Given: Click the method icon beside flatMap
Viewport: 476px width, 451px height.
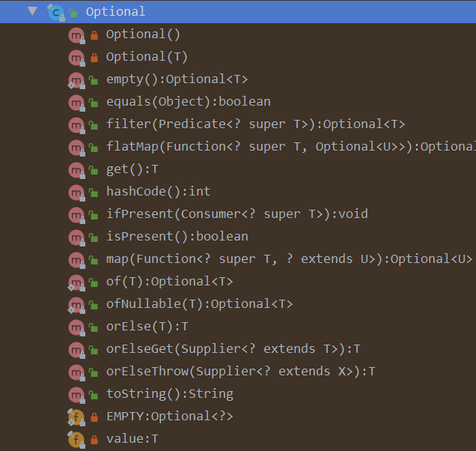Looking at the screenshot, I should pos(76,148).
